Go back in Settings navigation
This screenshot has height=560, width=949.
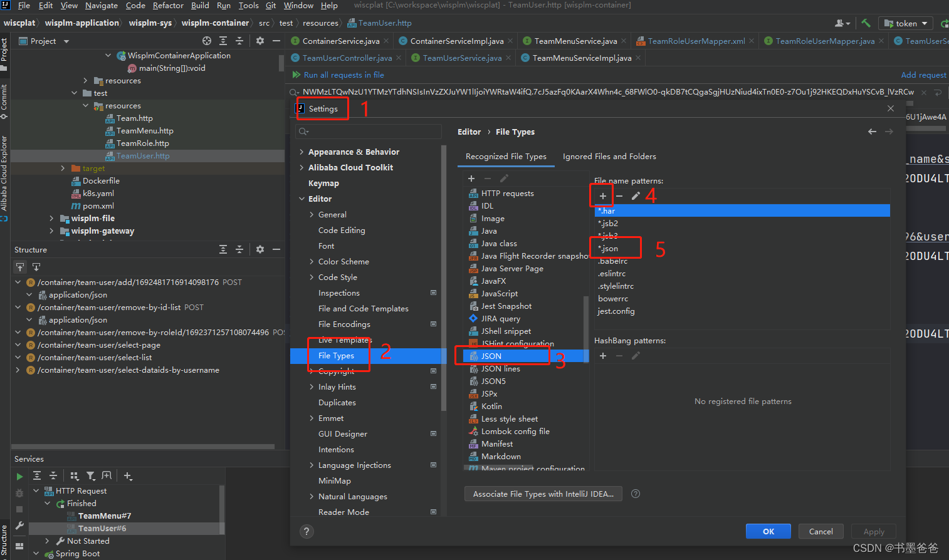[872, 132]
